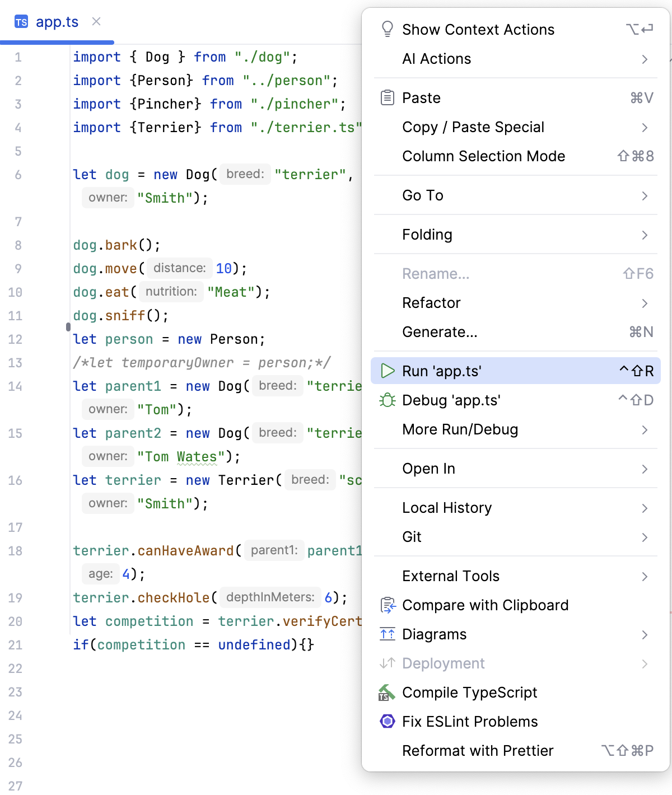The height and width of the screenshot is (795, 672).
Task: Click the Run play icon beside 'app.ts'
Action: point(387,371)
